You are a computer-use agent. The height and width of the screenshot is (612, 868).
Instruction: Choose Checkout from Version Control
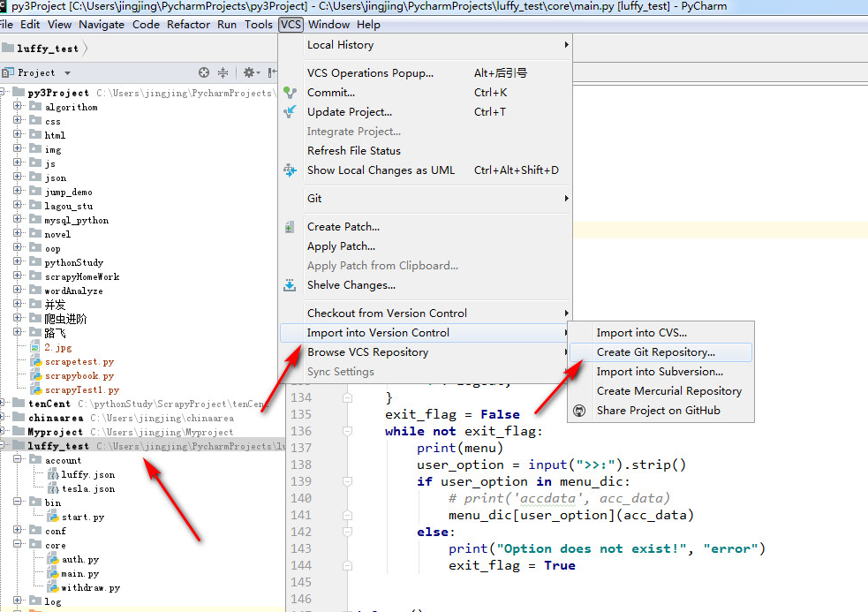(x=425, y=313)
